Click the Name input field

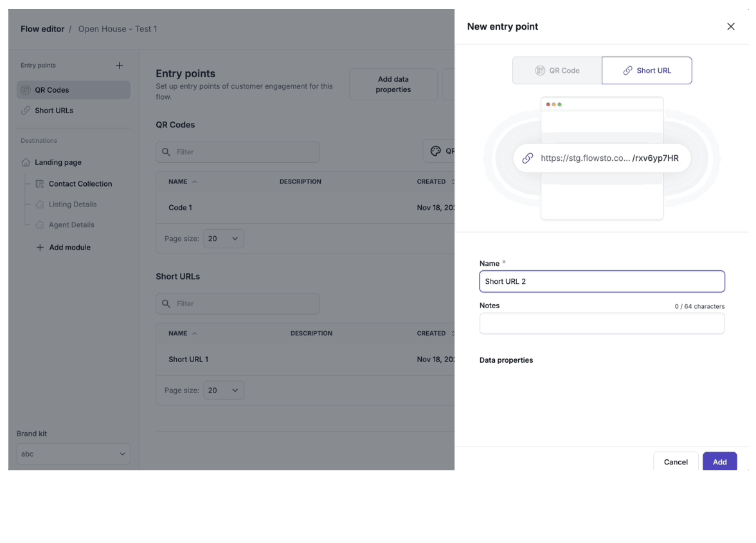pyautogui.click(x=602, y=281)
